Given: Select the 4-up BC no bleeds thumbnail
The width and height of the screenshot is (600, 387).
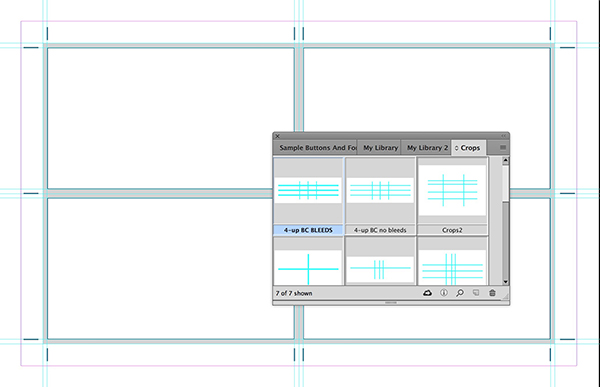Looking at the screenshot, I should [380, 191].
